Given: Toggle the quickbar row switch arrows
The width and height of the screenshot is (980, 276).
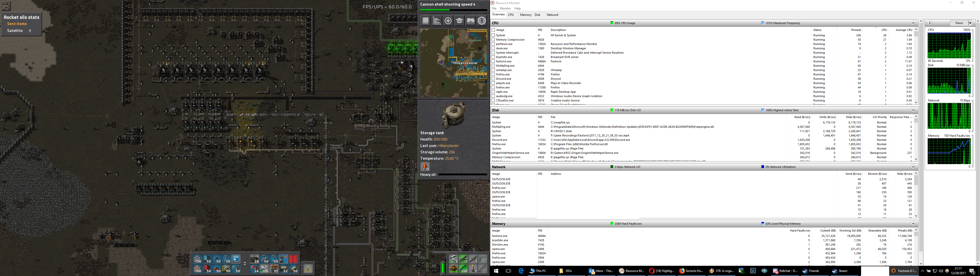Looking at the screenshot, I should (x=245, y=263).
